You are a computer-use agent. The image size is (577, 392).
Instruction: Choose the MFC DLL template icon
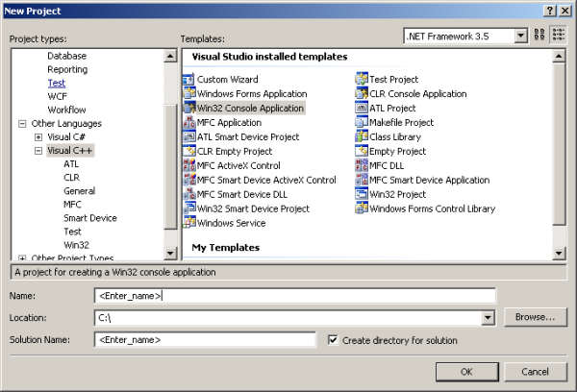click(x=362, y=165)
